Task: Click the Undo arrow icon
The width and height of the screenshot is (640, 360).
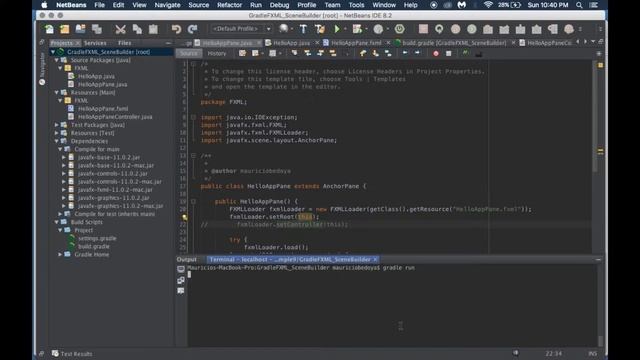Action: click(x=176, y=29)
